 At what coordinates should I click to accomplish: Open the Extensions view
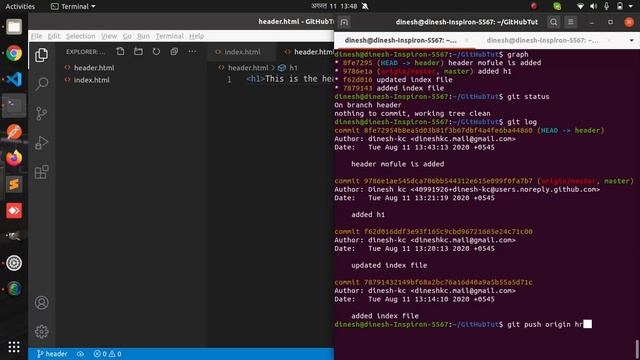pos(41,172)
